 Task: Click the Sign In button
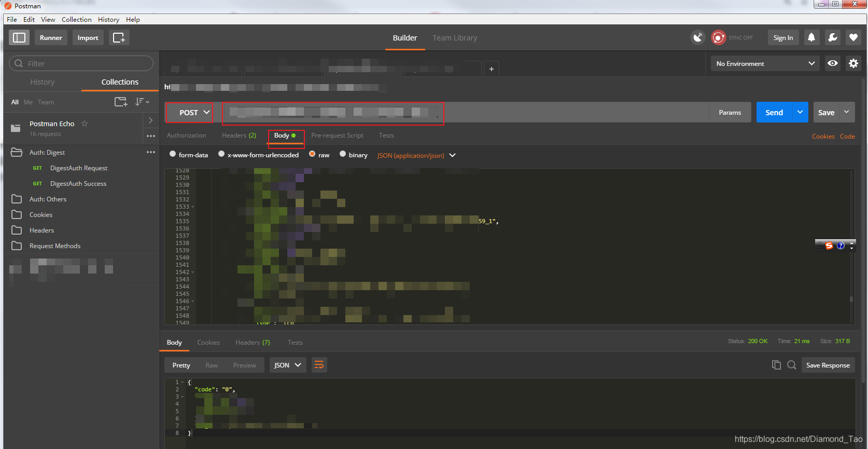[x=783, y=37]
